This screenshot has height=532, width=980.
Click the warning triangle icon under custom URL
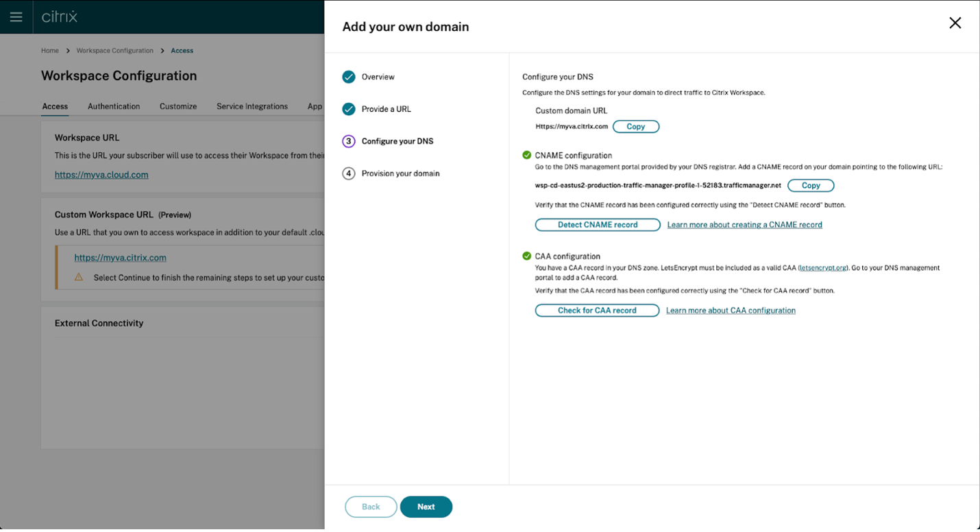[x=79, y=277]
